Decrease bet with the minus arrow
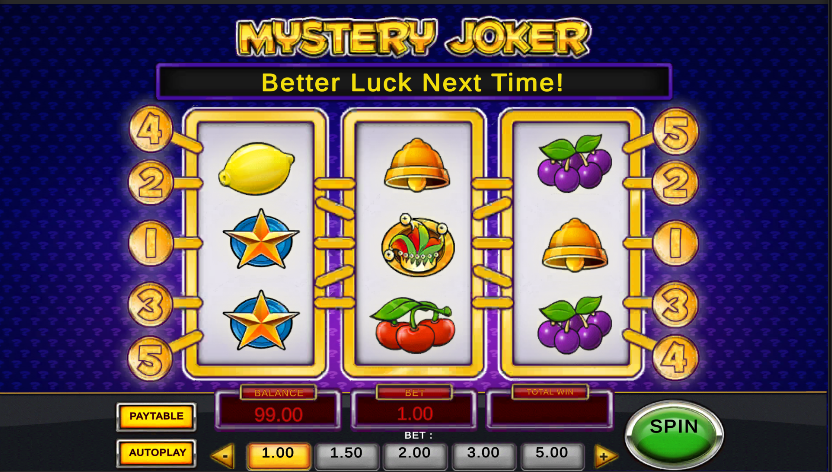This screenshot has width=832, height=472. (x=224, y=456)
